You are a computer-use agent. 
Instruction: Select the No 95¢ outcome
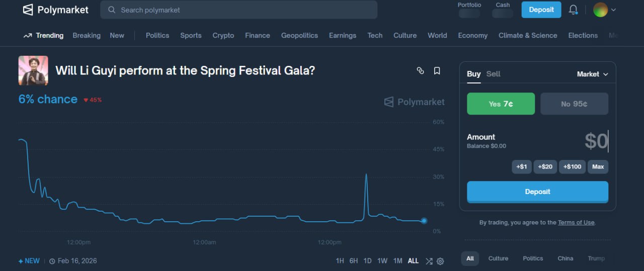574,104
